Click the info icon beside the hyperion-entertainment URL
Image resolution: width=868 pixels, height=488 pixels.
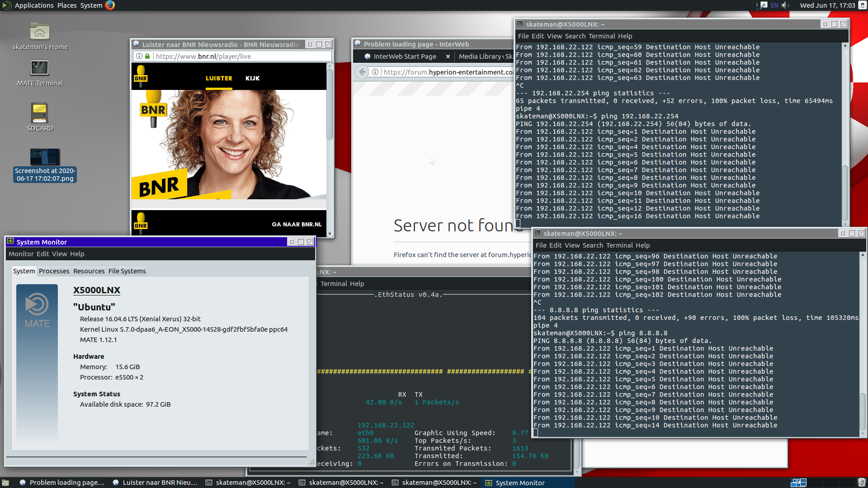375,72
